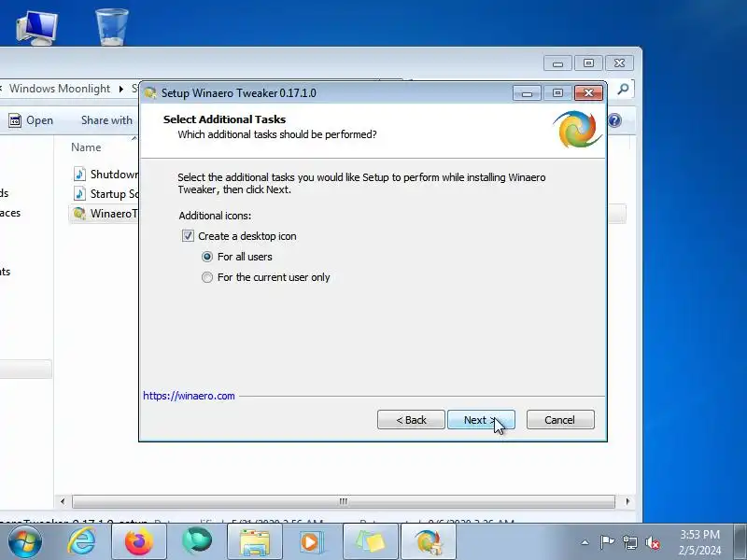Minimize the Setup Winaero Tweaker dialog
The width and height of the screenshot is (747, 560).
tap(527, 92)
